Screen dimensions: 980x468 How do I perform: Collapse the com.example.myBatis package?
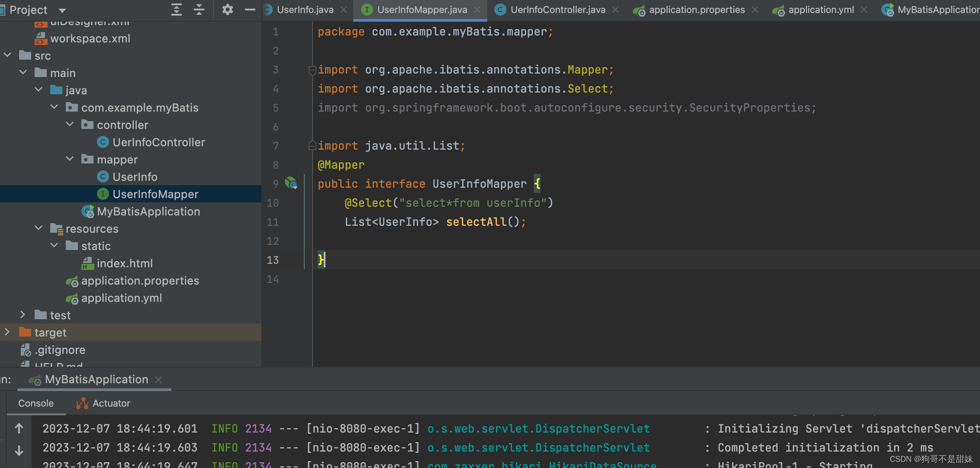click(54, 107)
